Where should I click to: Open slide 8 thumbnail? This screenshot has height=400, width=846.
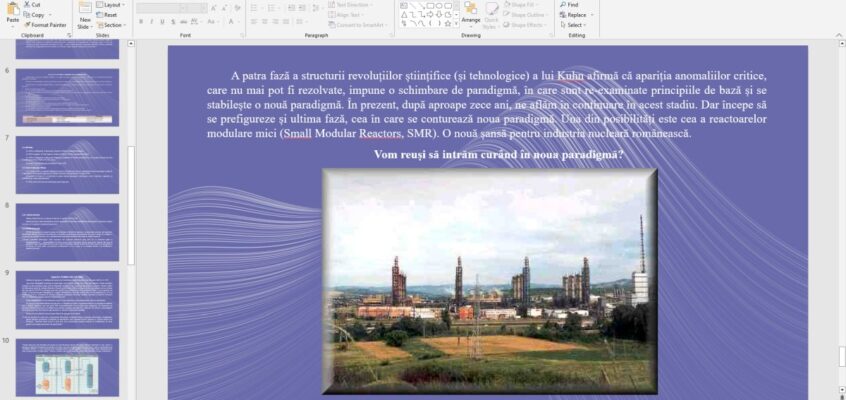[67, 232]
